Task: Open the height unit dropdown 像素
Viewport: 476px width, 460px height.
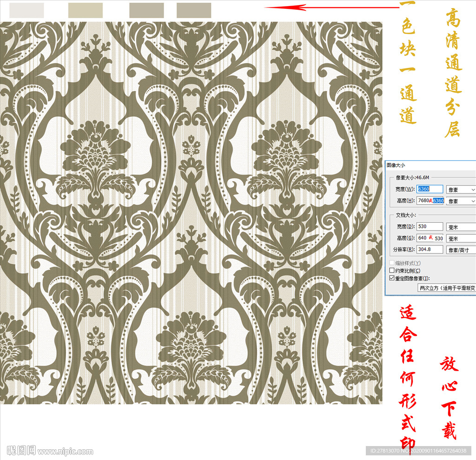Action: (461, 201)
